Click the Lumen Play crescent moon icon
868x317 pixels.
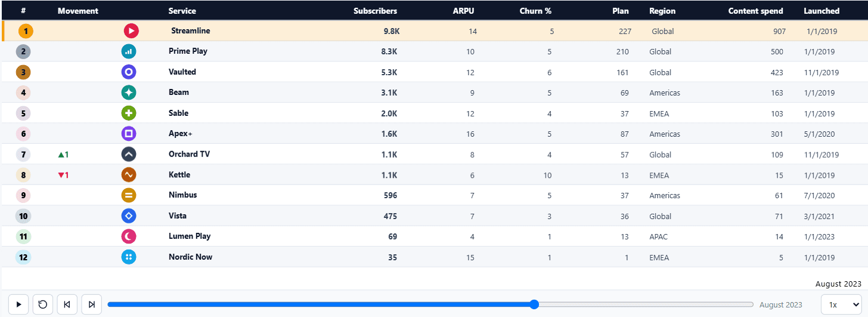[x=129, y=236]
